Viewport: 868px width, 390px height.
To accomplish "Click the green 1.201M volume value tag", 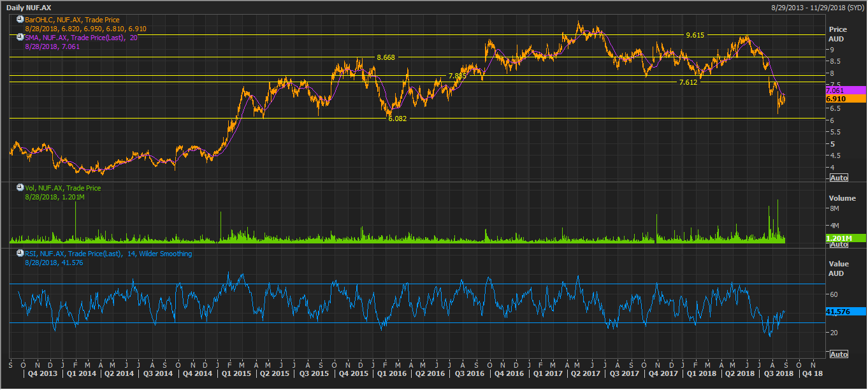I will pyautogui.click(x=846, y=238).
